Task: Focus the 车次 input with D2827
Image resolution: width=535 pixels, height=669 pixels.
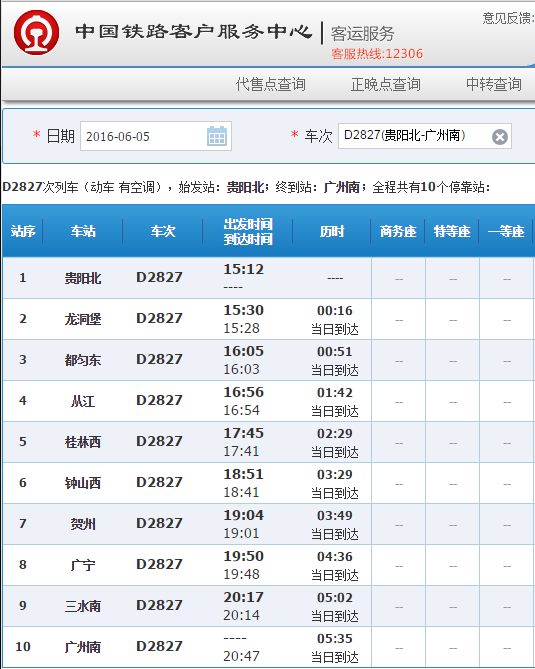Action: [425, 136]
